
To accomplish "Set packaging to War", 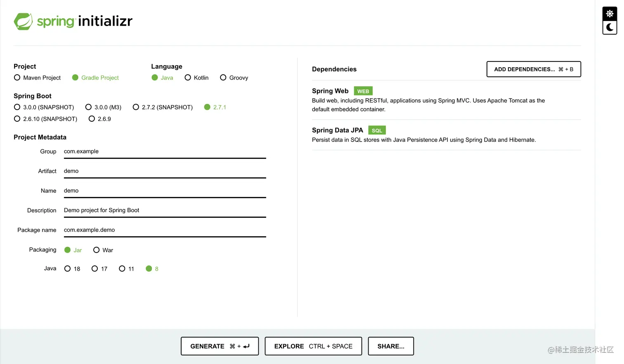I will [x=103, y=250].
